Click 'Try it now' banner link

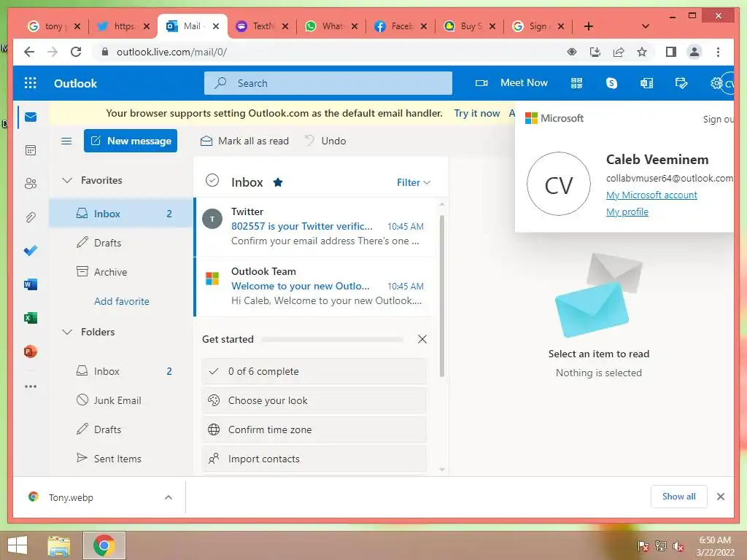tap(477, 113)
